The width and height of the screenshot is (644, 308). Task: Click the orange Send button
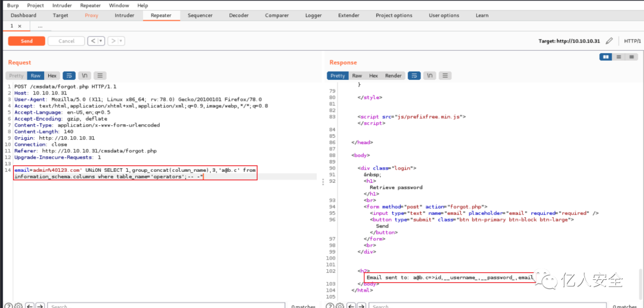pyautogui.click(x=27, y=41)
